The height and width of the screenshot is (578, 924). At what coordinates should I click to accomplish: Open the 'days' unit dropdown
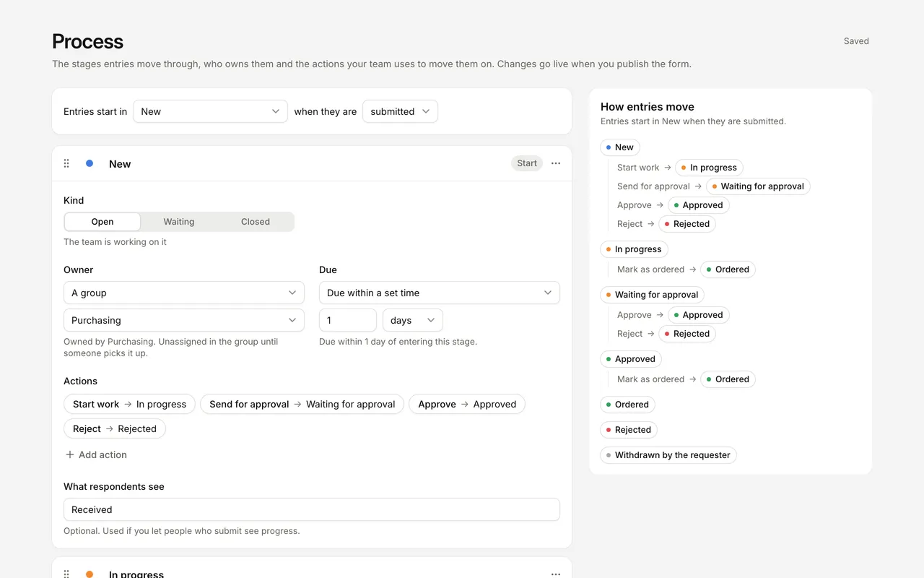coord(413,320)
